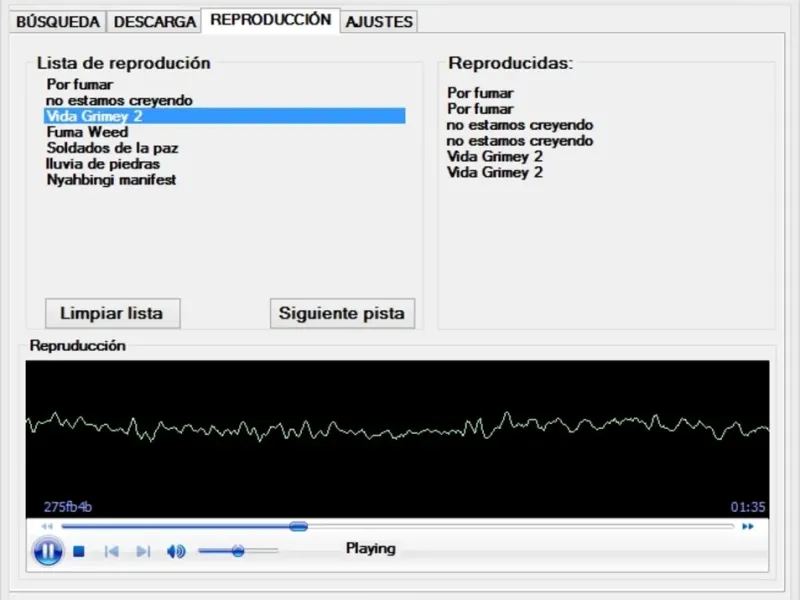Click the Siguiente pista button
The width and height of the screenshot is (800, 600).
coord(342,313)
